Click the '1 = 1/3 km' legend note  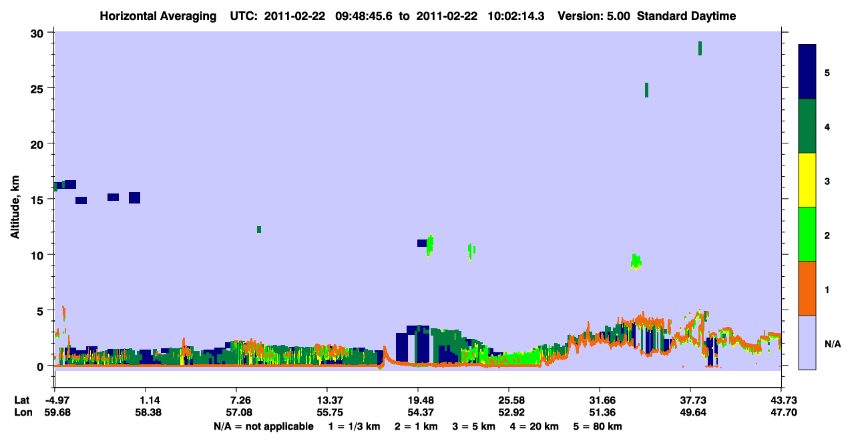(355, 426)
